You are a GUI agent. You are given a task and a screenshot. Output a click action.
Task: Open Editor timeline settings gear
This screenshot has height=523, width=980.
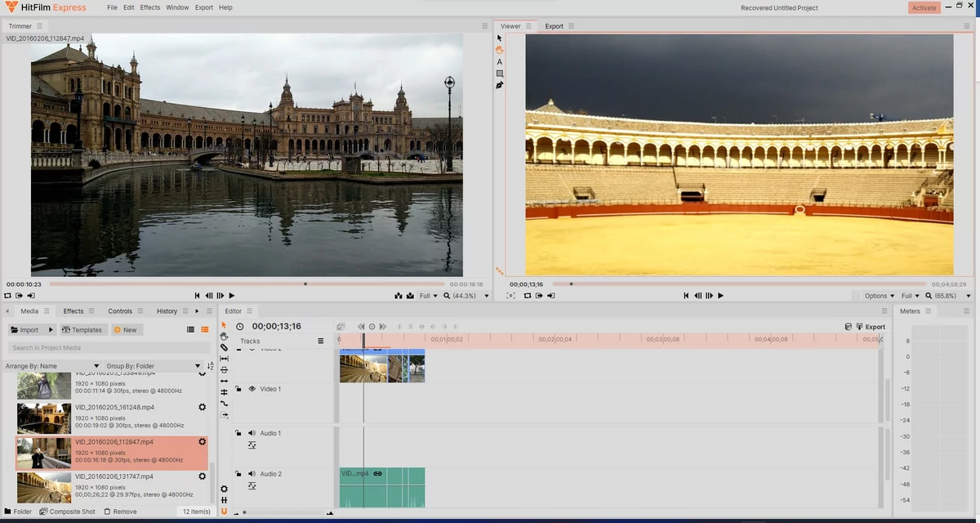coord(224,489)
